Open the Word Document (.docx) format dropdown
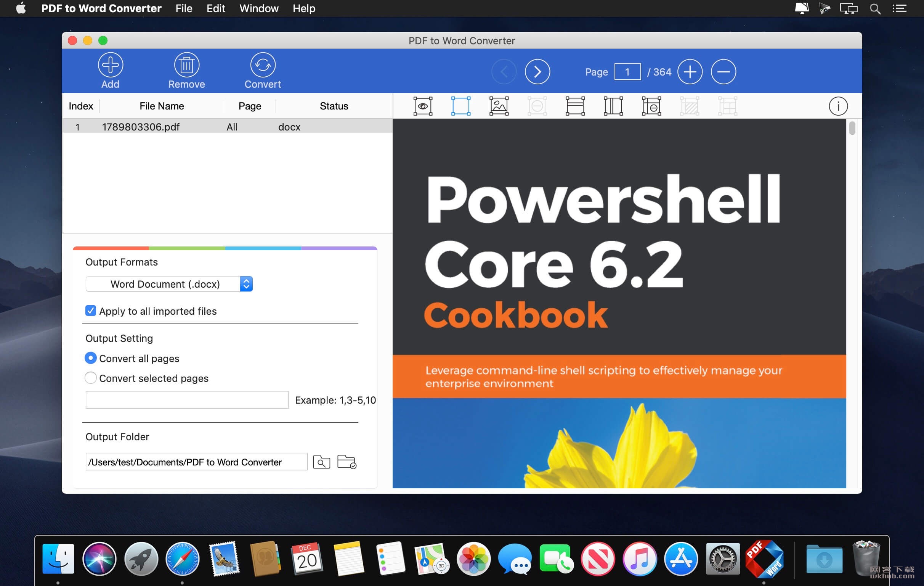Image resolution: width=924 pixels, height=586 pixels. 169,284
